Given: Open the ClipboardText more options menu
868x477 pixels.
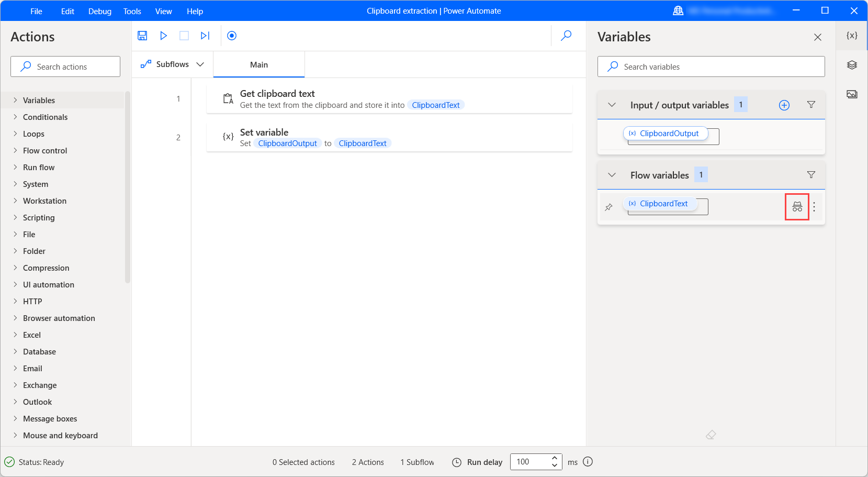Looking at the screenshot, I should (x=814, y=207).
